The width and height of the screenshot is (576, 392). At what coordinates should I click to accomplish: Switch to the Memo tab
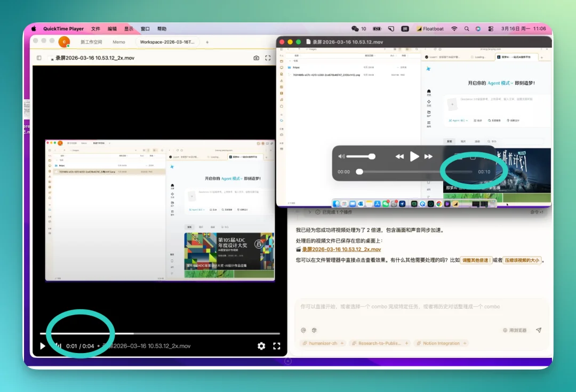[119, 42]
